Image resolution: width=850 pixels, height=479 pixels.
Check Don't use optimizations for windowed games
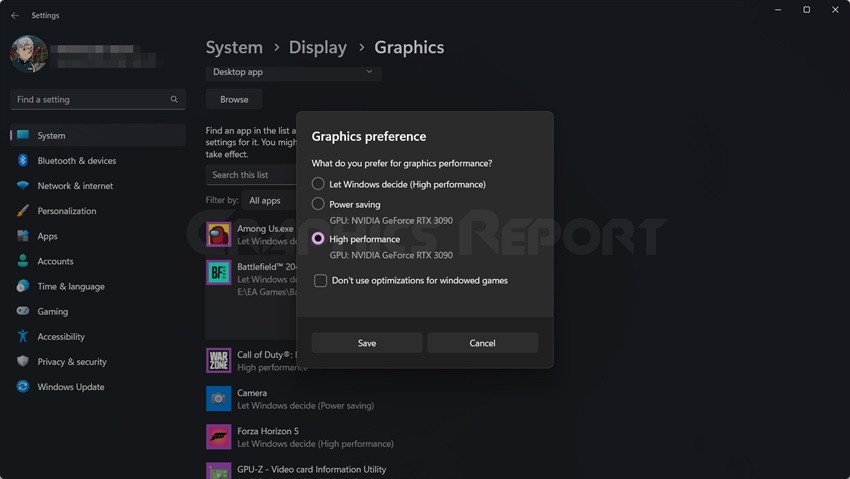tap(320, 280)
